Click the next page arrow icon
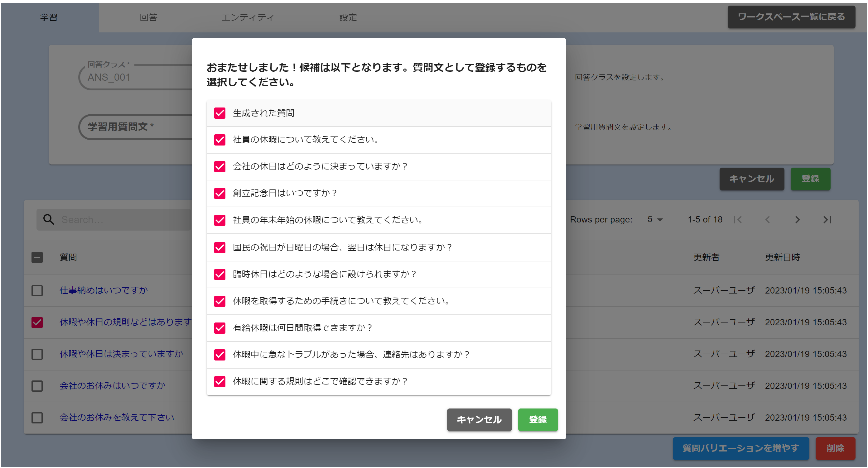This screenshot has height=468, width=868. [798, 220]
